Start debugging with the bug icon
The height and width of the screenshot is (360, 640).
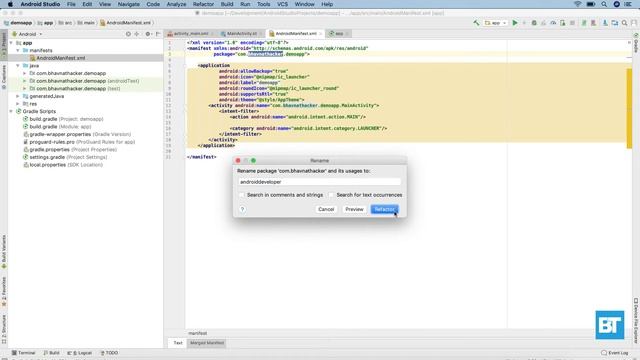534,23
